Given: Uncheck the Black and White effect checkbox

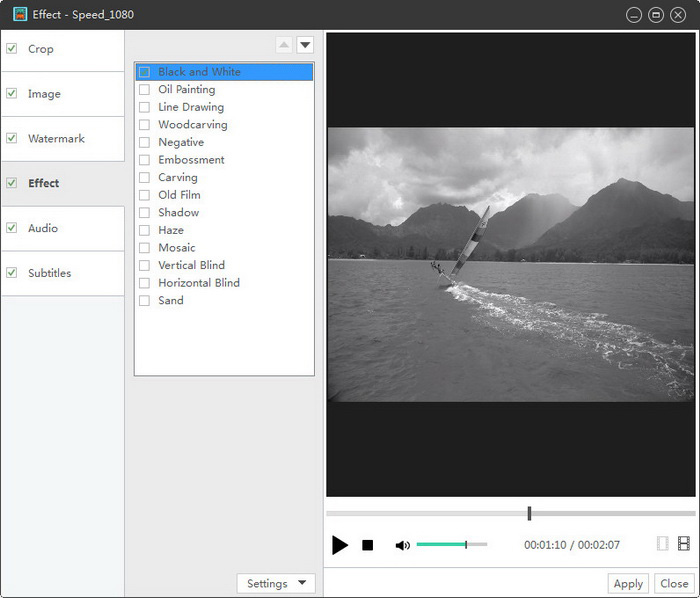Looking at the screenshot, I should 144,72.
